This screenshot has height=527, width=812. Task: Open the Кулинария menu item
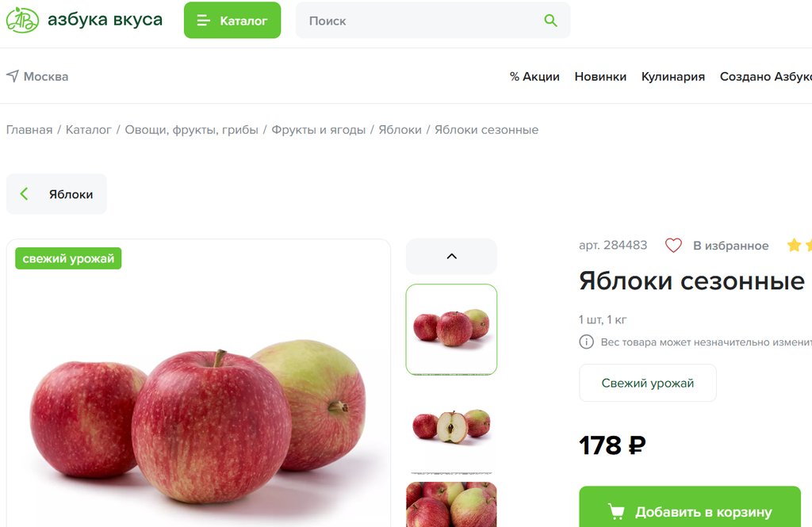point(672,77)
